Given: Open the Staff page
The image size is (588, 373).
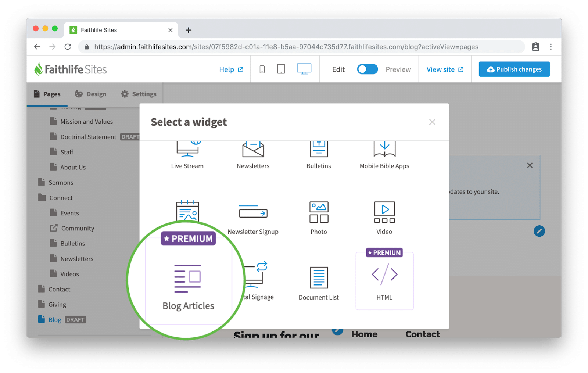Looking at the screenshot, I should [61, 152].
